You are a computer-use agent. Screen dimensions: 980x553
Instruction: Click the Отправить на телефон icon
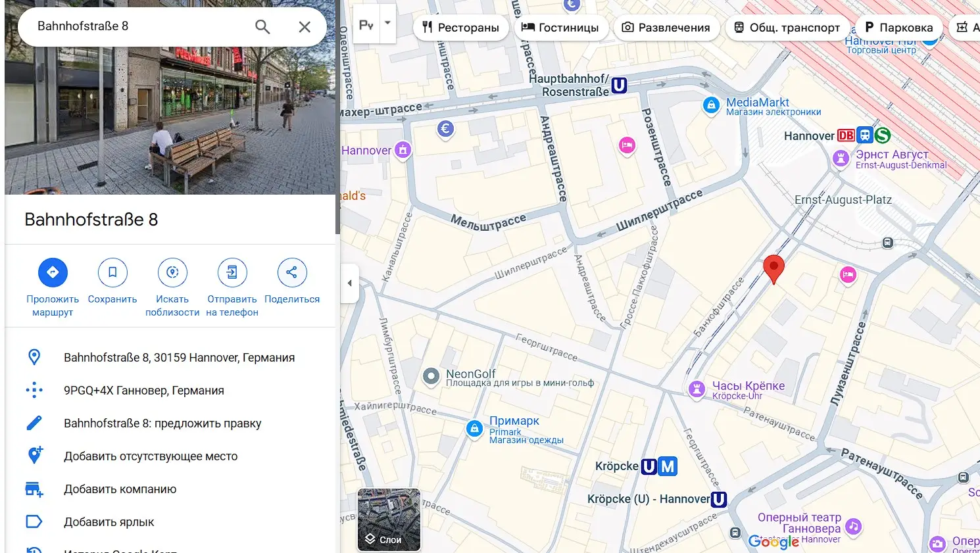232,272
